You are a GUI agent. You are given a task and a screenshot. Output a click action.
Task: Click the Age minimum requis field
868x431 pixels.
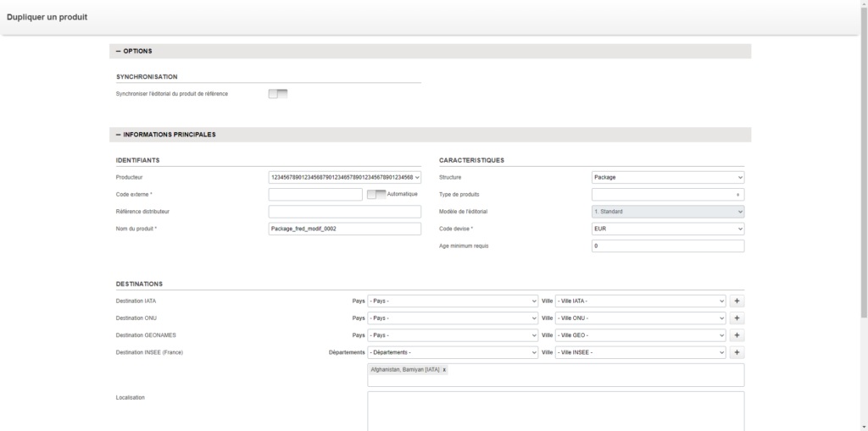(x=667, y=246)
